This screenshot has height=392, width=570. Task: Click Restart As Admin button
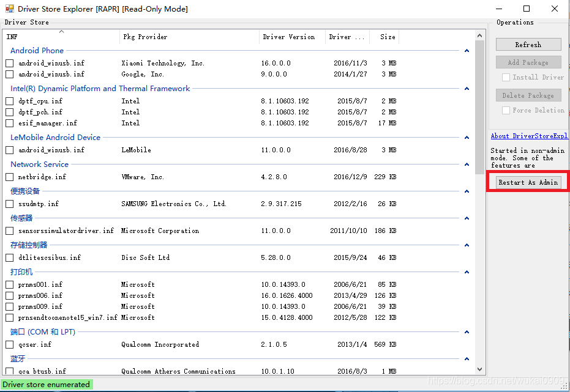coord(528,182)
